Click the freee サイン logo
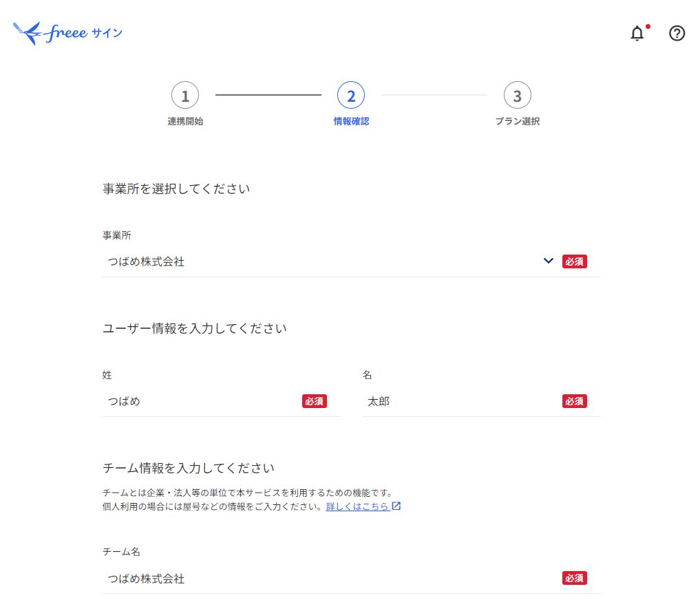The image size is (700, 611). tap(67, 33)
